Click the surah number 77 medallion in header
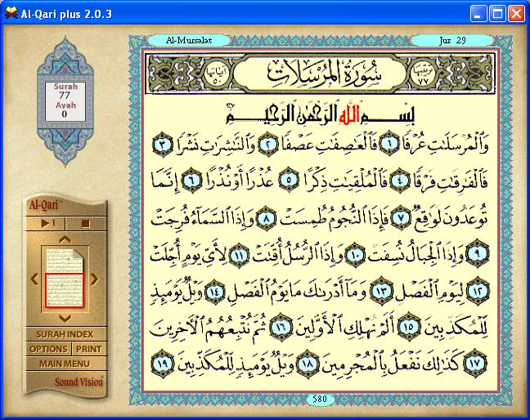This screenshot has height=420, width=530. [421, 74]
